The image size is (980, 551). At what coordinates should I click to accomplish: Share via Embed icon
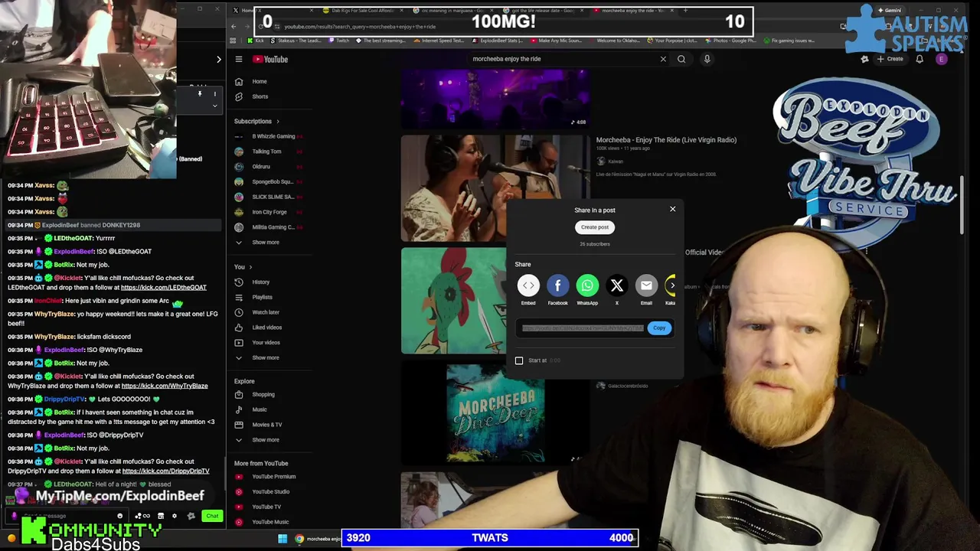click(x=528, y=285)
